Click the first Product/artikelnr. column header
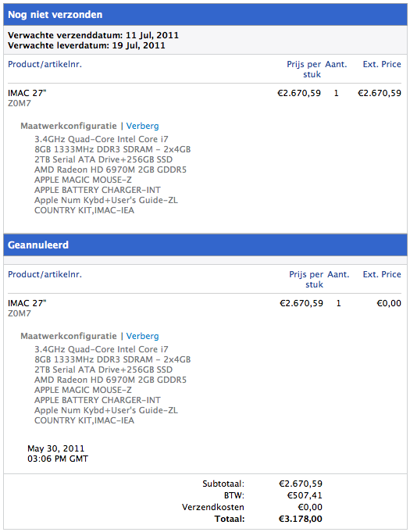Screen dimensions: 410x532 [45, 64]
